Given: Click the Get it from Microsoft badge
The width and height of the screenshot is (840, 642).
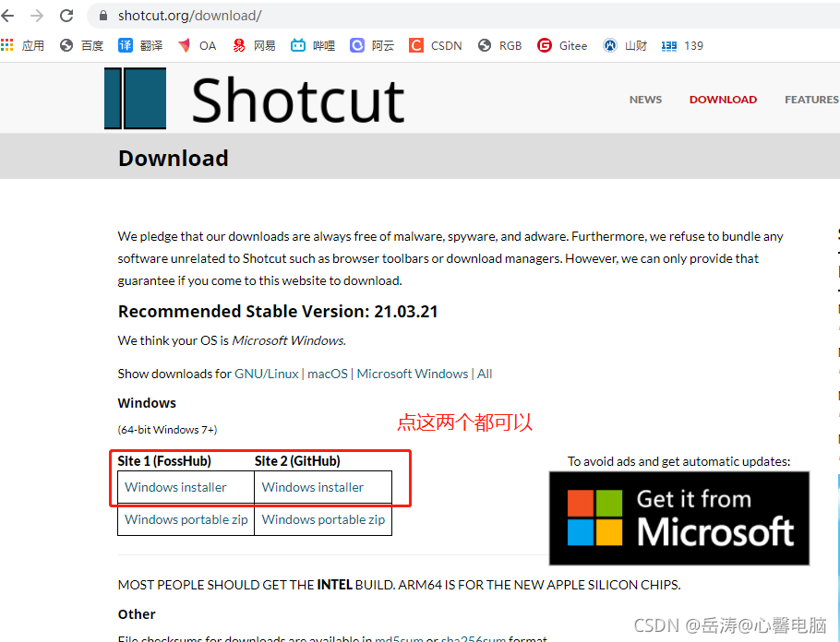Looking at the screenshot, I should 678,518.
